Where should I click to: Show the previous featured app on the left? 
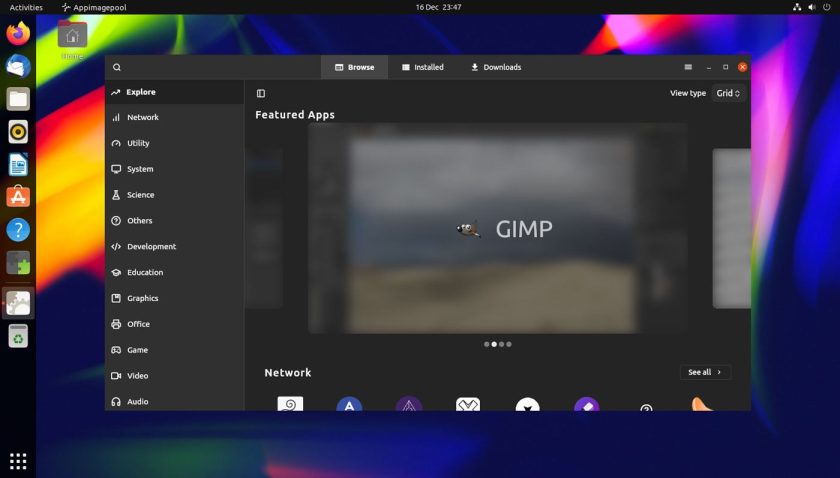pos(264,228)
